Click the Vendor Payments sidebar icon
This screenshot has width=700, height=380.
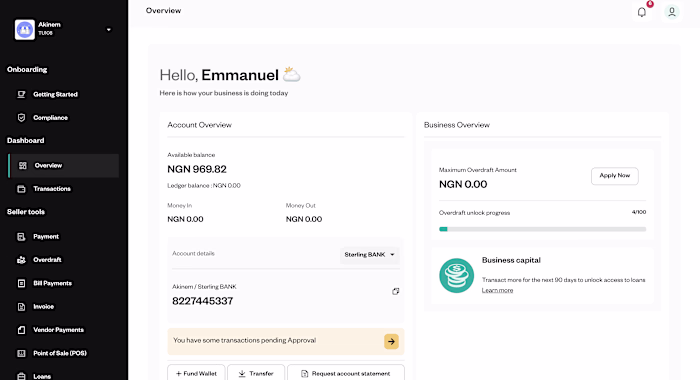[x=21, y=330]
